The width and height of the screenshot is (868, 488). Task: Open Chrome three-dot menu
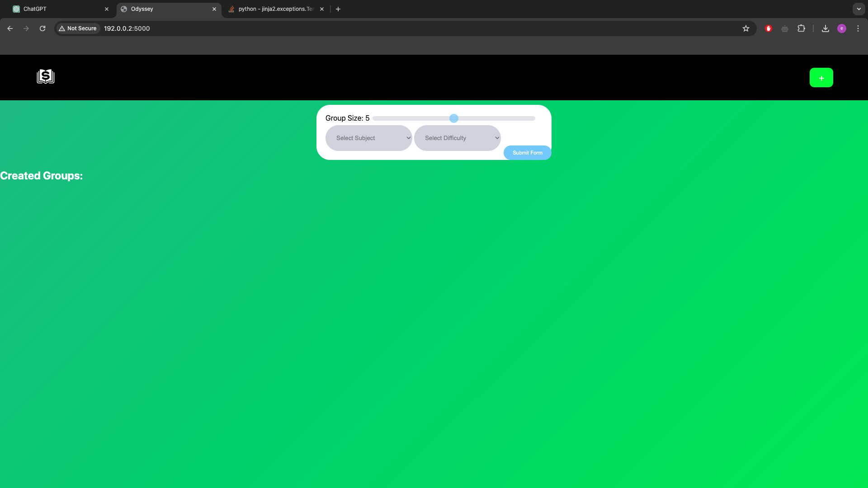(858, 28)
